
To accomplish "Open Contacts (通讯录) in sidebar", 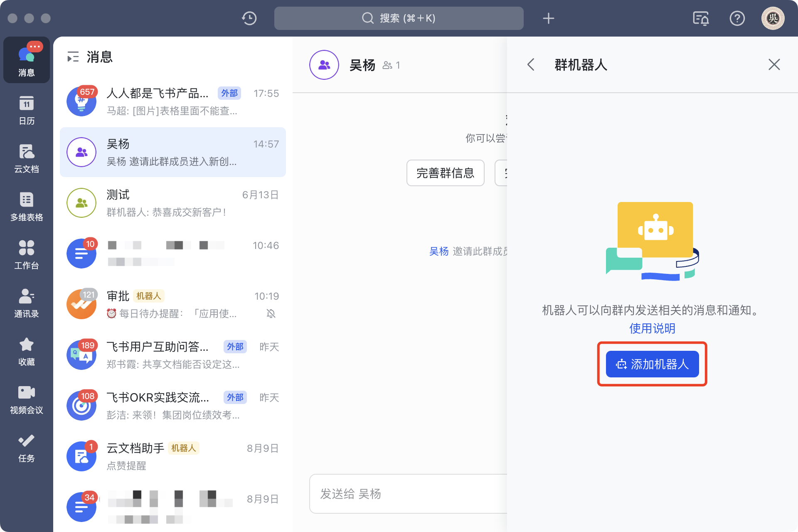I will point(27,303).
